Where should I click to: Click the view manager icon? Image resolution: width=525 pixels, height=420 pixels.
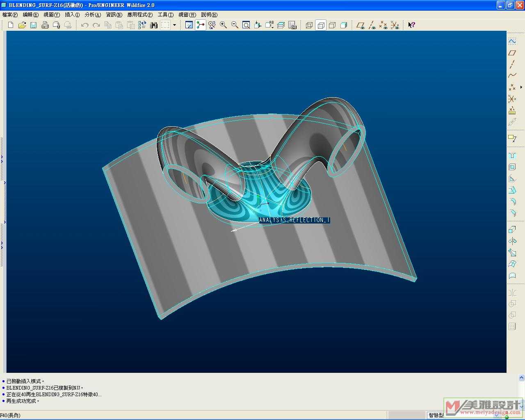292,25
